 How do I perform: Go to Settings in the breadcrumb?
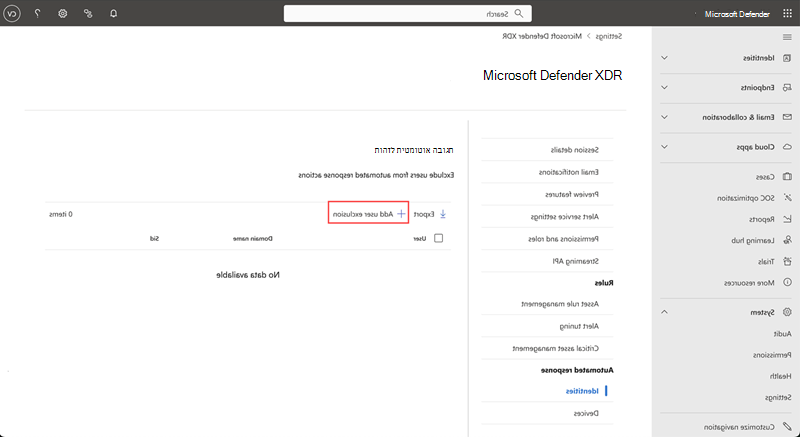609,36
